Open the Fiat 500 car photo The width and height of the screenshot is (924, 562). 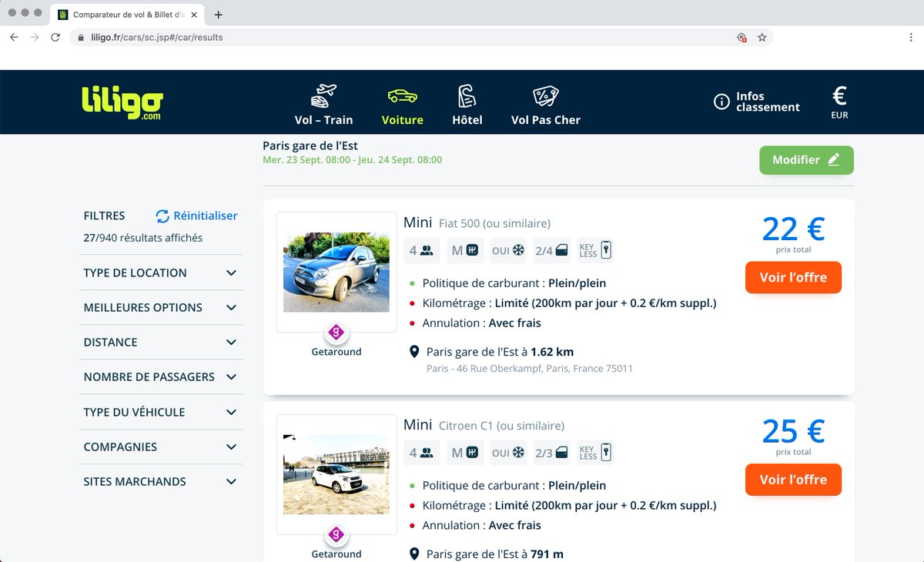click(336, 272)
